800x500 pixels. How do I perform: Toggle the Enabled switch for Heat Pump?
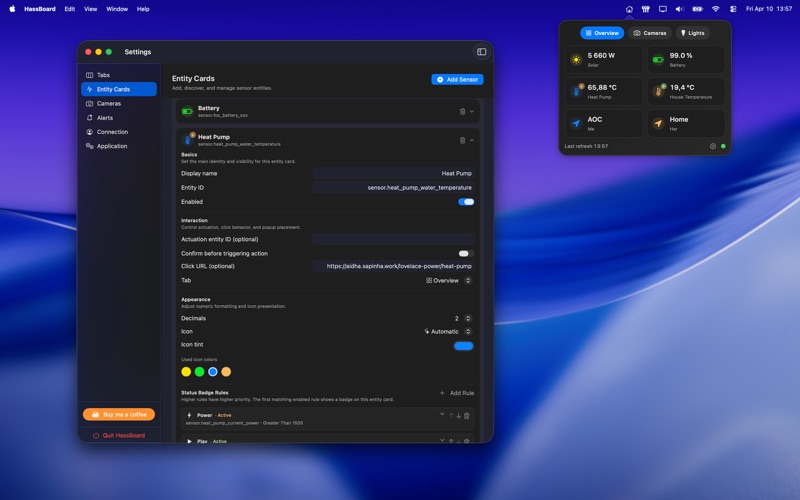click(466, 202)
